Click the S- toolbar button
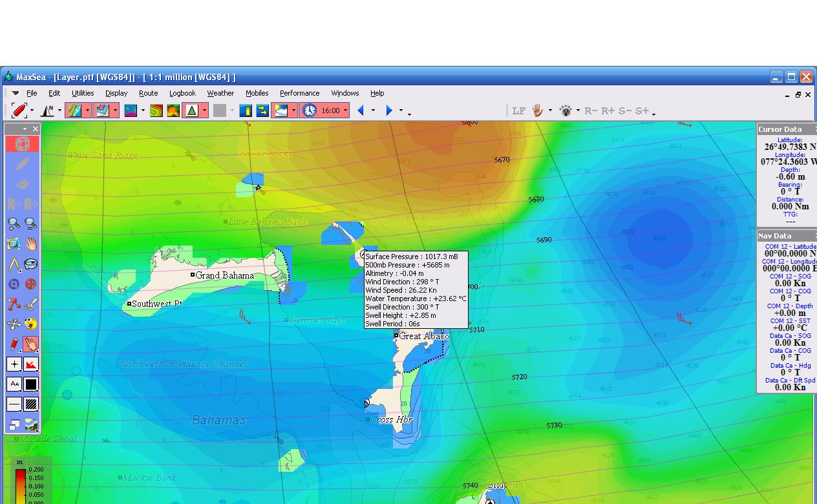Screen dimensions: 817x504 pyautogui.click(x=624, y=110)
